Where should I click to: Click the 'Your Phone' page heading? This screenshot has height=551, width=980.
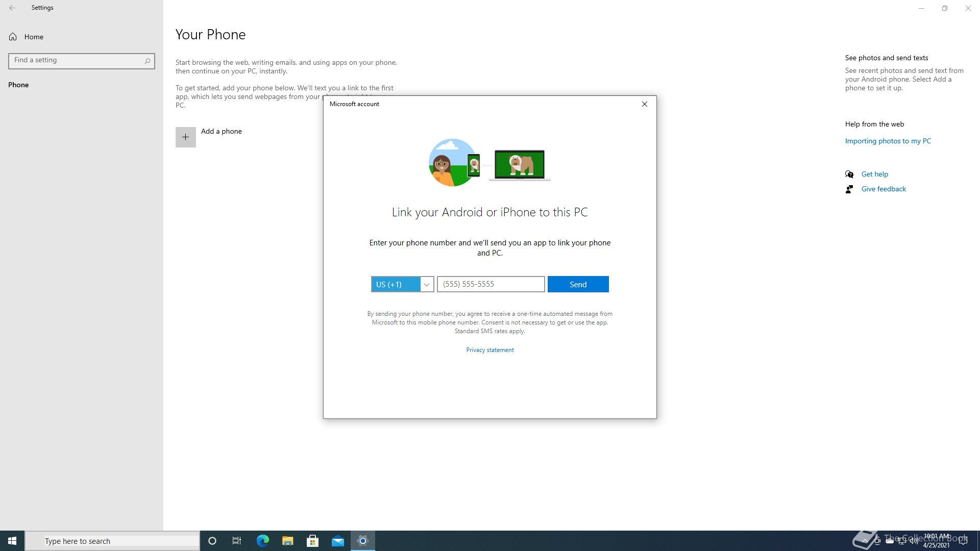(x=210, y=35)
